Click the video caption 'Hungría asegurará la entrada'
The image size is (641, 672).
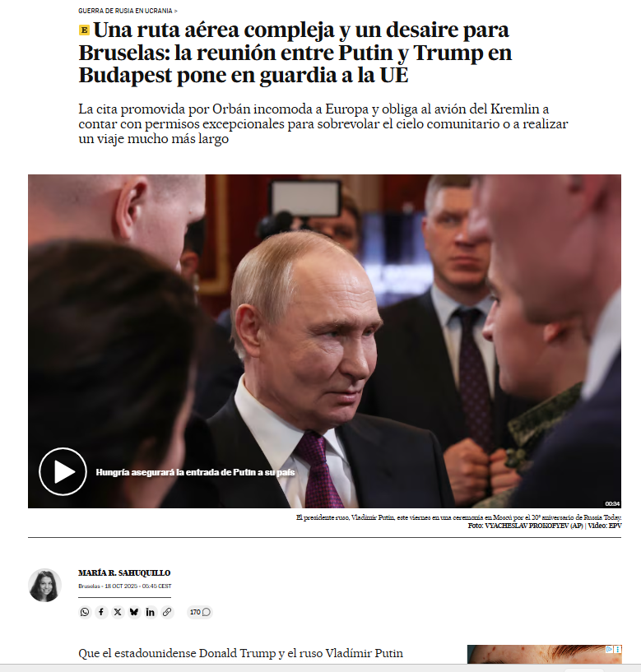tap(195, 472)
